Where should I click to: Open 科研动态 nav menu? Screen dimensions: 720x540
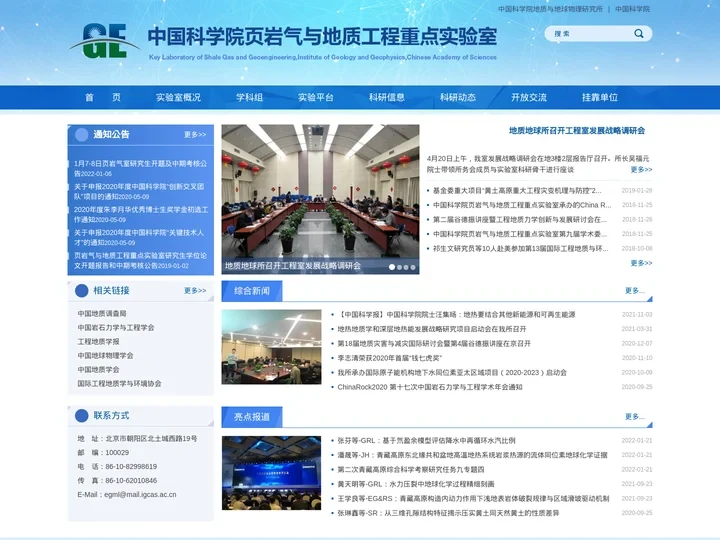point(458,97)
